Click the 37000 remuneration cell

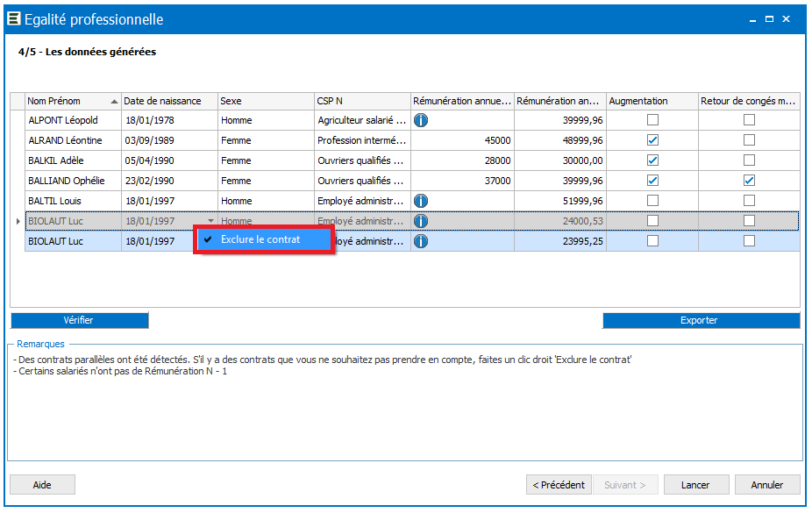pyautogui.click(x=462, y=181)
